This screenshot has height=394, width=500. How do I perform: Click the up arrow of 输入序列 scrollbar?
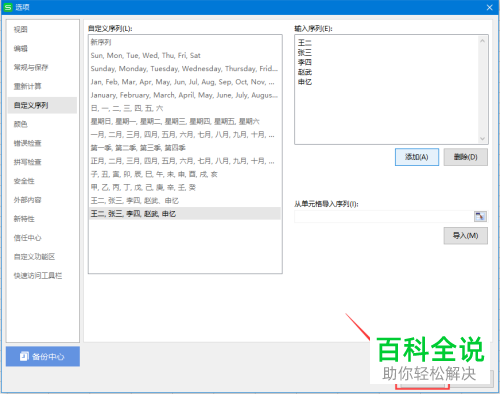482,41
